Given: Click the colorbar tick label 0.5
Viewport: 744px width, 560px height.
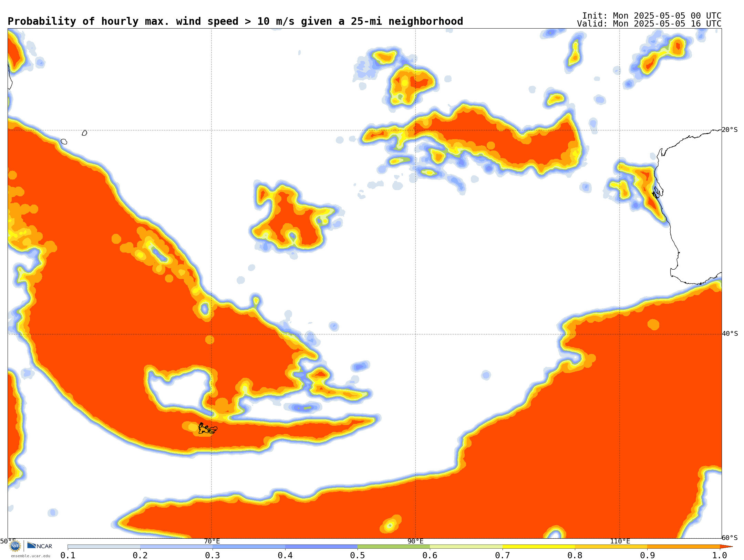Looking at the screenshot, I should tap(358, 556).
